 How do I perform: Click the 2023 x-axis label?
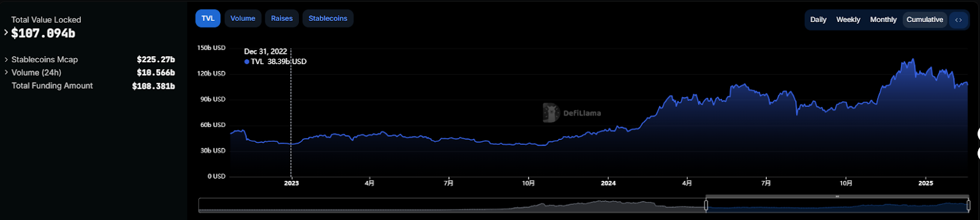[292, 183]
